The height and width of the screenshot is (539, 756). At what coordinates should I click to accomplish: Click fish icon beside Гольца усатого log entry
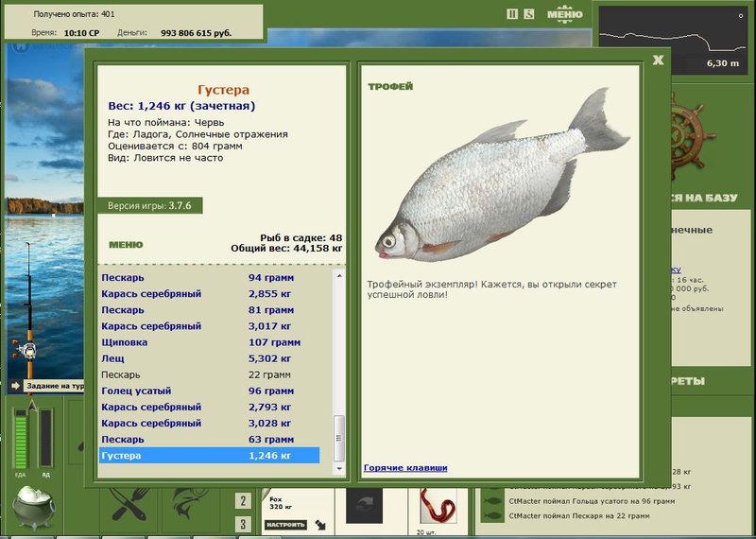492,501
